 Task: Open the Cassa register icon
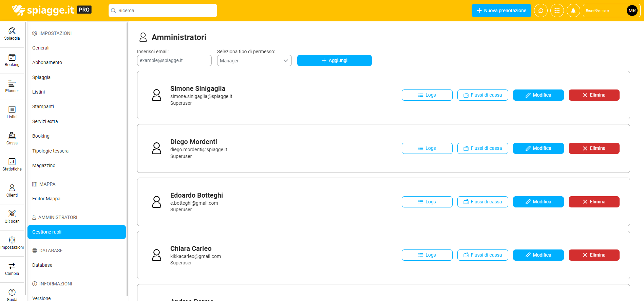12,136
